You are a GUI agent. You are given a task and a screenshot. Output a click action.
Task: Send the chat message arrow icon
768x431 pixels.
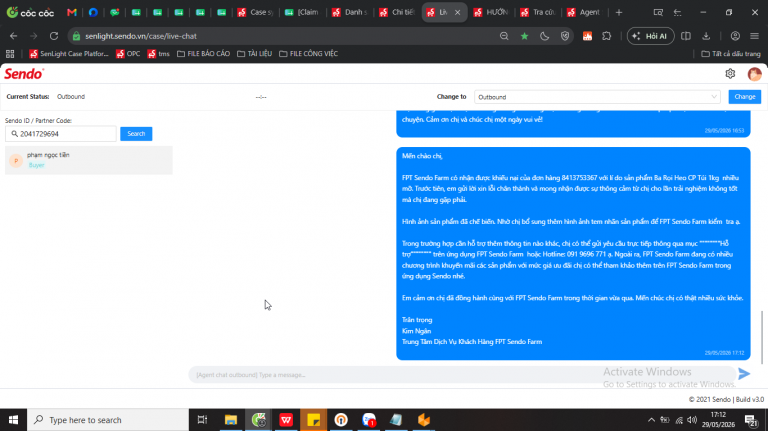744,374
